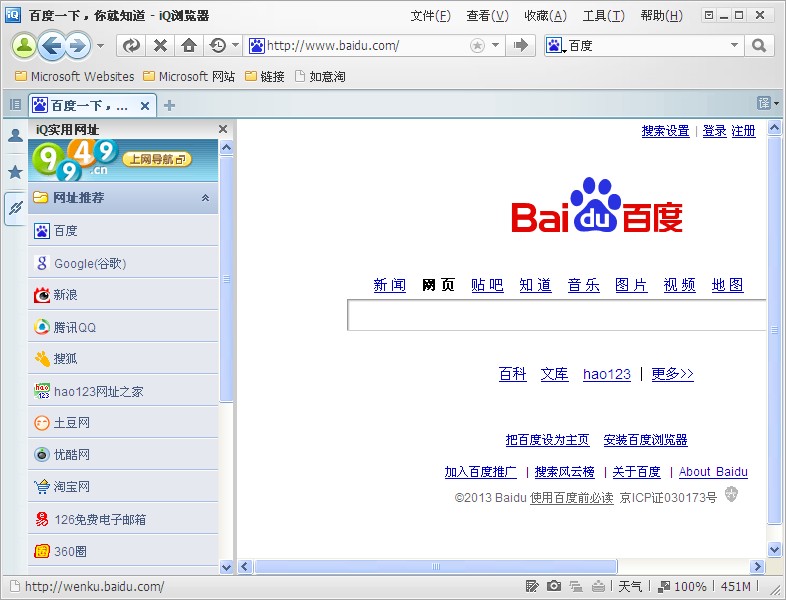
Task: Open 如意淘 bookmark
Action: (320, 76)
